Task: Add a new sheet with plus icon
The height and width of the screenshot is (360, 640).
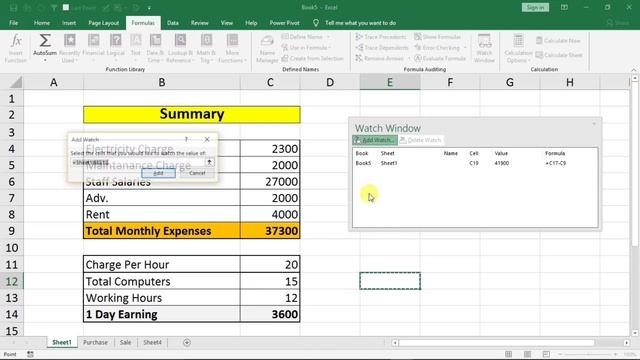Action: [x=187, y=342]
